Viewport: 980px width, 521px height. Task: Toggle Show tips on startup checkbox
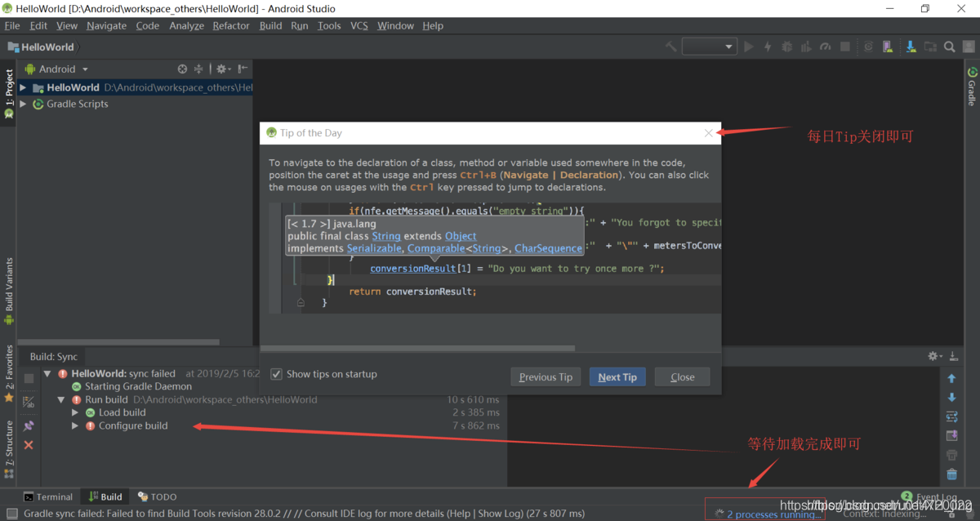tap(277, 374)
